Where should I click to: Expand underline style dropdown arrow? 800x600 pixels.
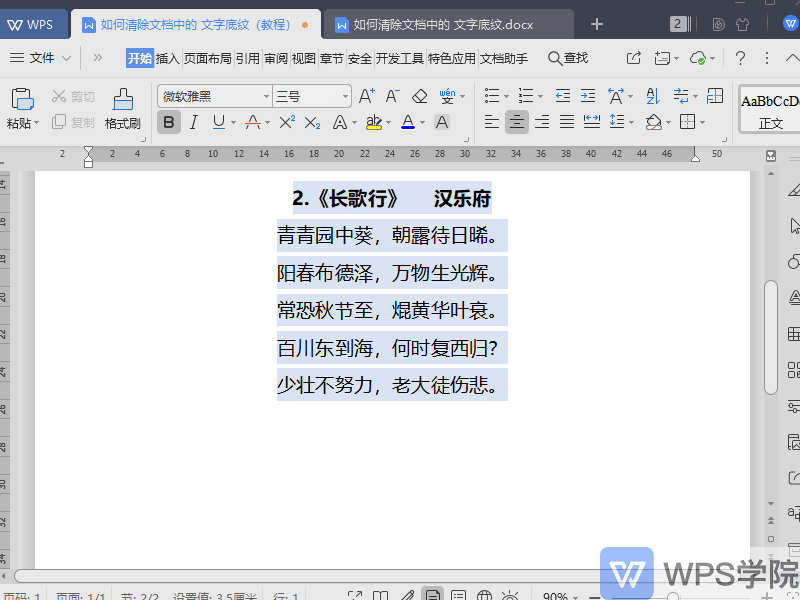(x=233, y=123)
